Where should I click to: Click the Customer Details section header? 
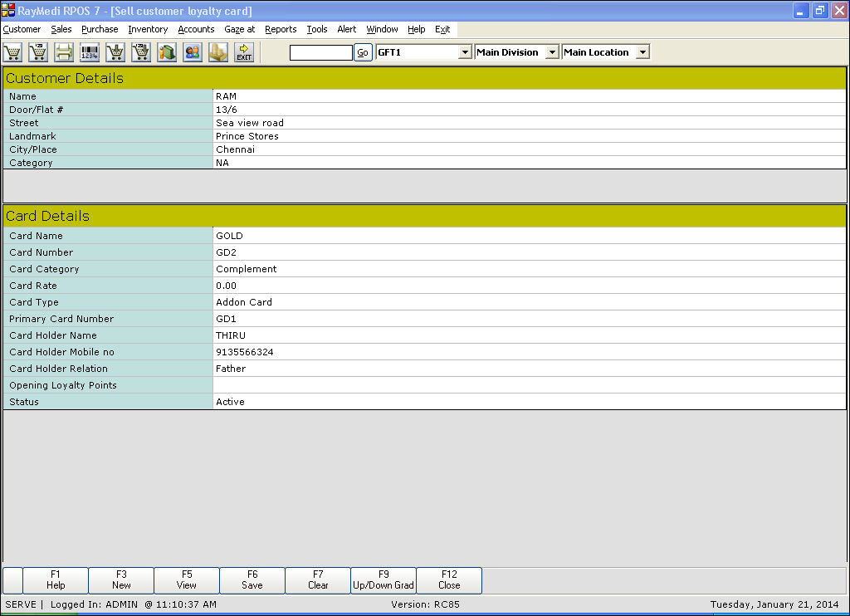pyautogui.click(x=424, y=78)
